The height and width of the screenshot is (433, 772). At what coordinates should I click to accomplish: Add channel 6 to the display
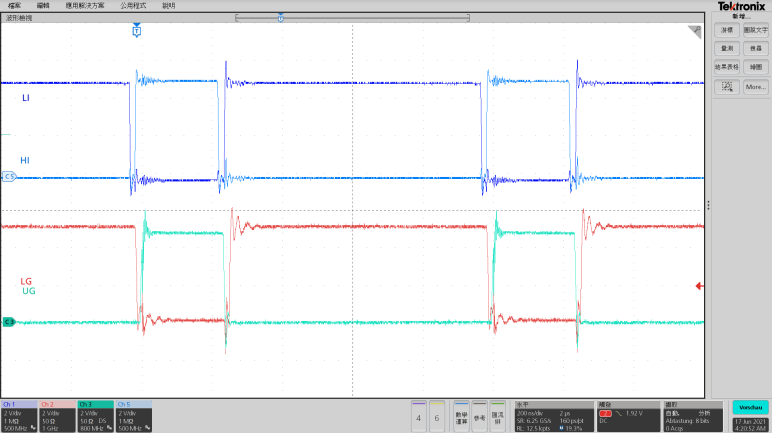[436, 416]
